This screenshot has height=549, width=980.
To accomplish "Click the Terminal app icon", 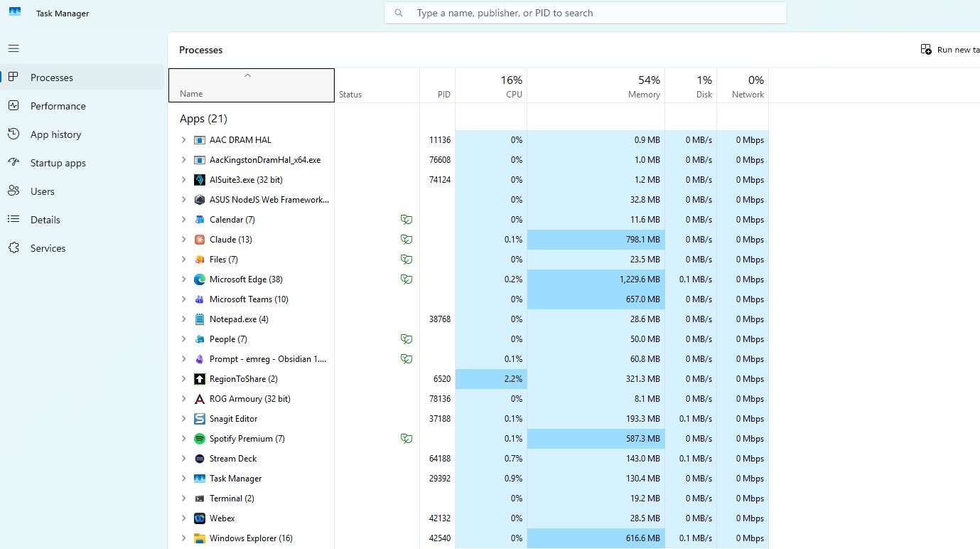I will pyautogui.click(x=200, y=499).
